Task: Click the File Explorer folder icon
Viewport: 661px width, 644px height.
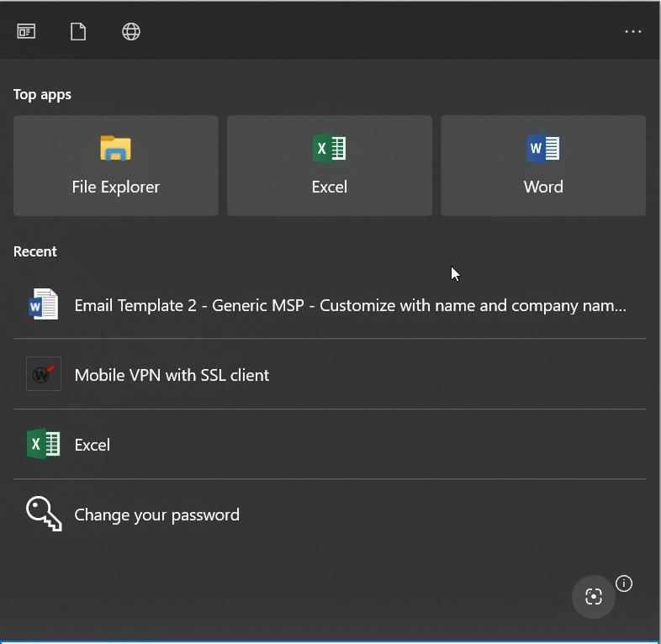Action: [115, 148]
